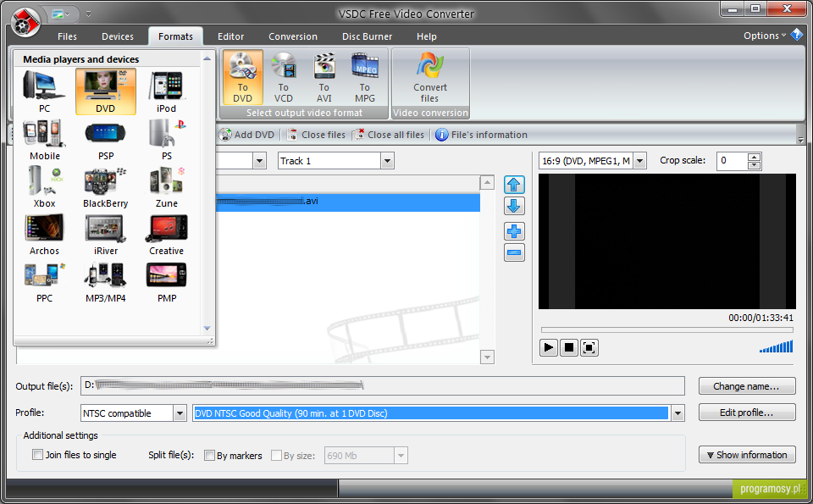Move selected file down with arrow
Screen dimensions: 813x504
coord(514,207)
